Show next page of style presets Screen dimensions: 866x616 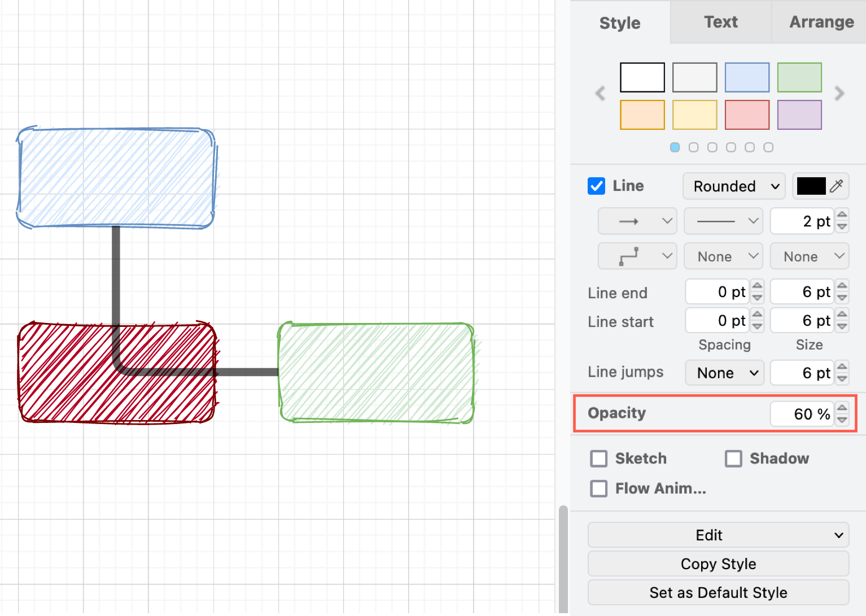pyautogui.click(x=839, y=93)
